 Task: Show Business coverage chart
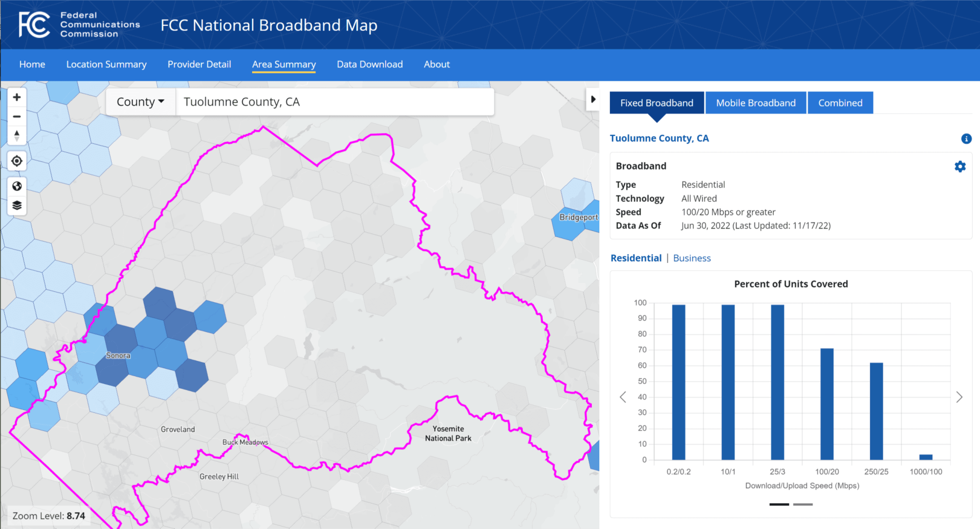[691, 258]
